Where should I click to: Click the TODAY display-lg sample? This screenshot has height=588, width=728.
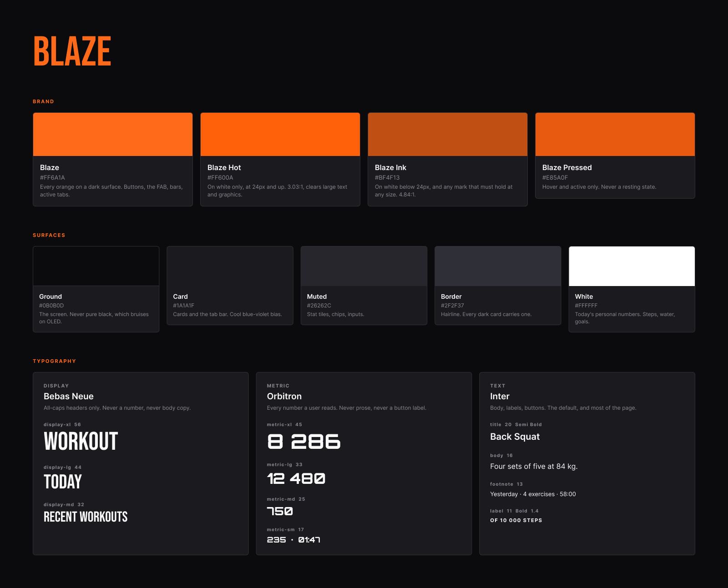63,482
